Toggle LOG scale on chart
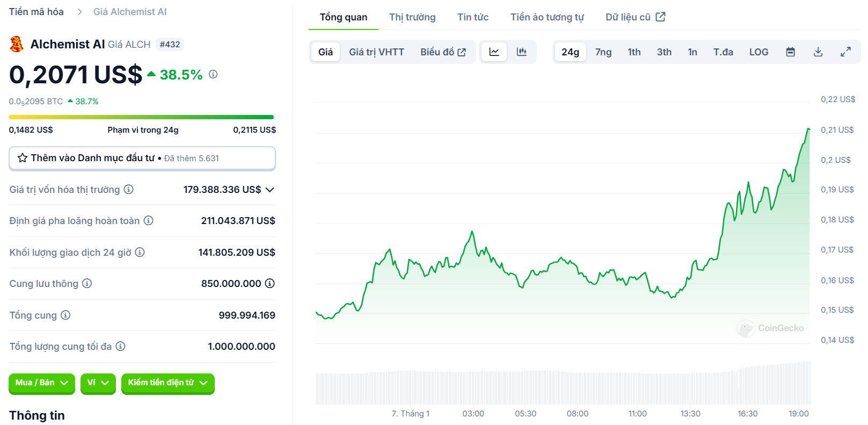Screen dimensions: 868x425 758,52
